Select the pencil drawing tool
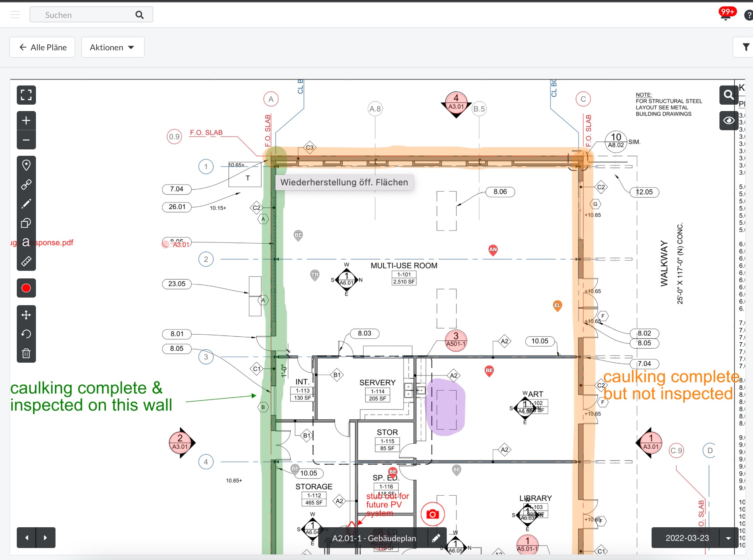This screenshot has width=753, height=560. (26, 204)
